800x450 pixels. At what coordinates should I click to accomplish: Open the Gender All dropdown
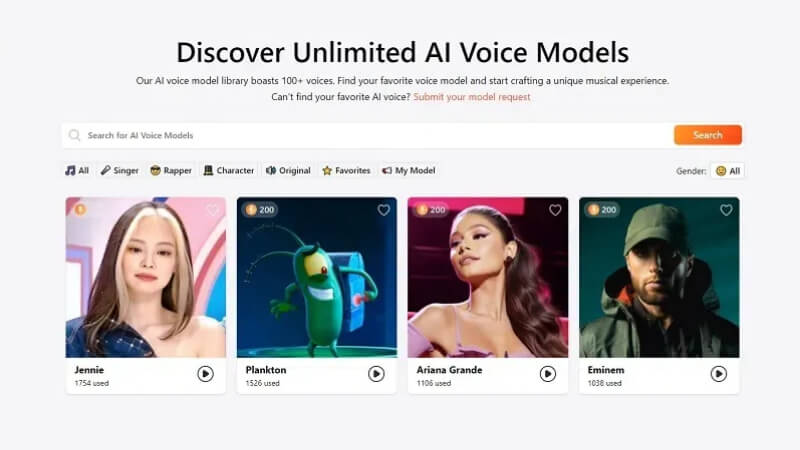pyautogui.click(x=728, y=171)
